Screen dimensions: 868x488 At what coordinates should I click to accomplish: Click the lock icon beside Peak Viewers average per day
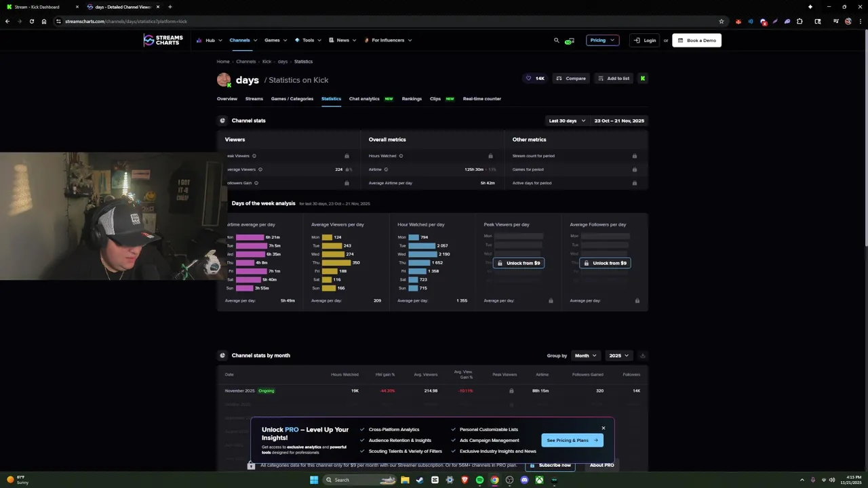click(551, 301)
